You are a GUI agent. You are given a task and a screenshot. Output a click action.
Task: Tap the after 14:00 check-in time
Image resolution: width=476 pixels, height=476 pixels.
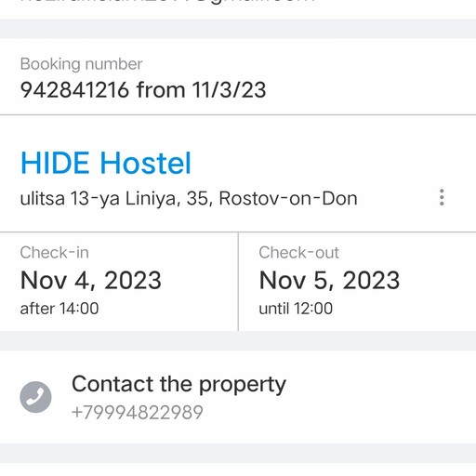coord(59,309)
